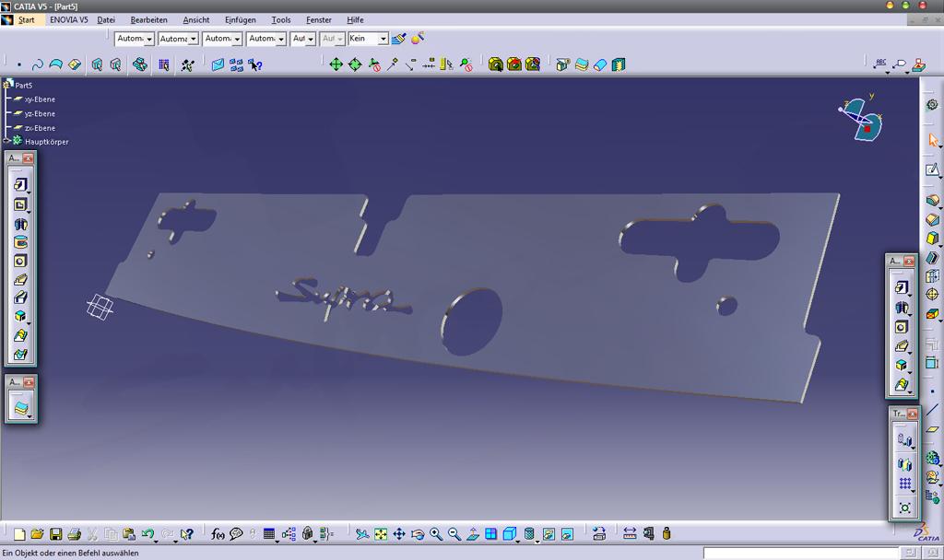Click the Pad (extrude) tool in left toolbar
The image size is (944, 560).
pyautogui.click(x=20, y=184)
